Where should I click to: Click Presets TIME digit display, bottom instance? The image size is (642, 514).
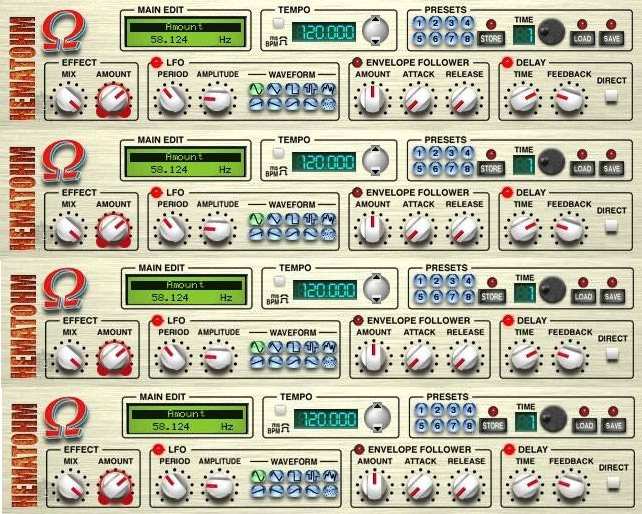tap(526, 422)
